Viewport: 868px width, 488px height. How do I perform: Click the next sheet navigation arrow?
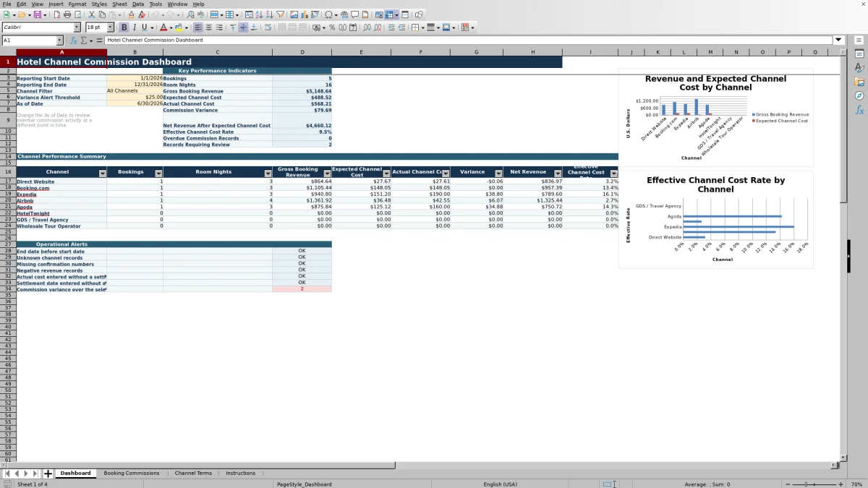tap(26, 474)
